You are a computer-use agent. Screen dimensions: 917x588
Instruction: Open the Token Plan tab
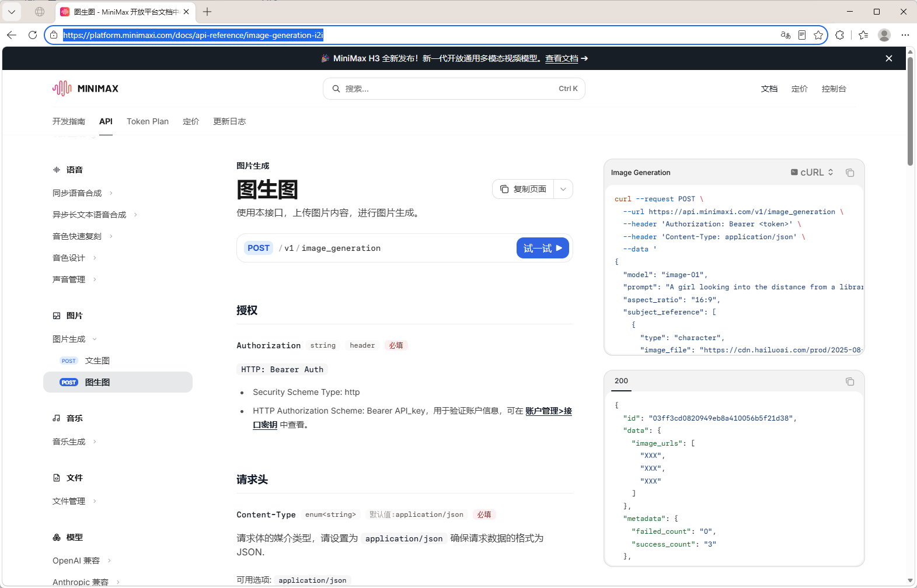click(x=148, y=121)
